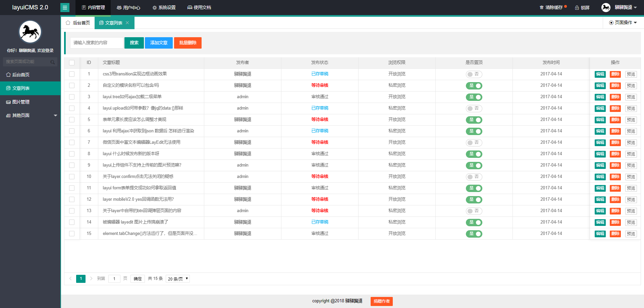Open 用户中心 top menu
Viewport: 644px width, 308px height.
[x=128, y=7]
